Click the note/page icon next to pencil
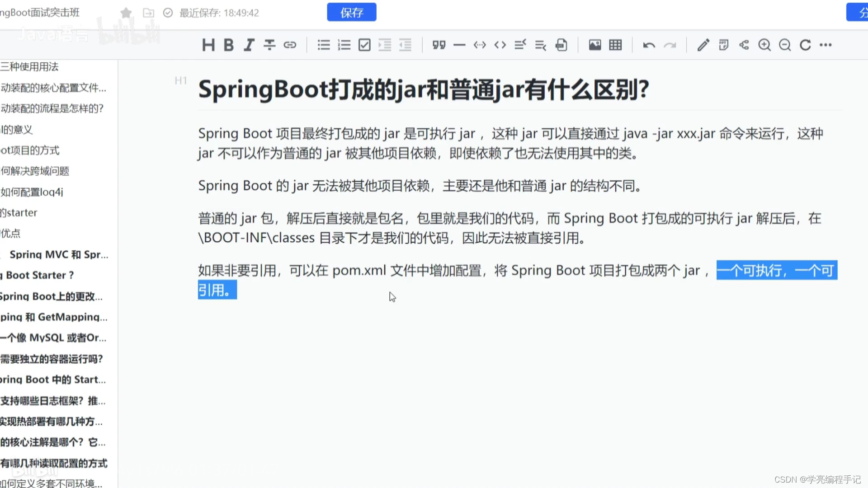 click(724, 45)
